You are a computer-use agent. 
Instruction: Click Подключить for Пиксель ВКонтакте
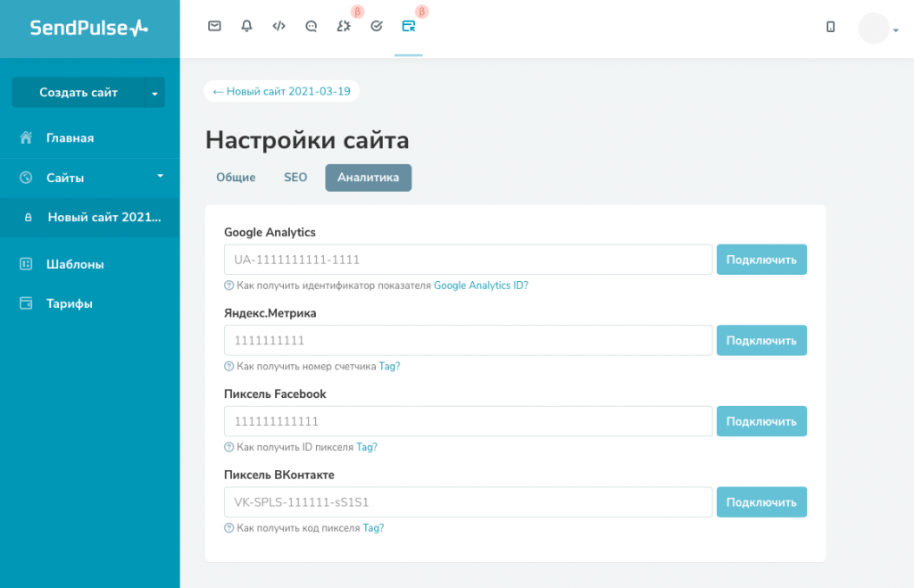point(761,502)
